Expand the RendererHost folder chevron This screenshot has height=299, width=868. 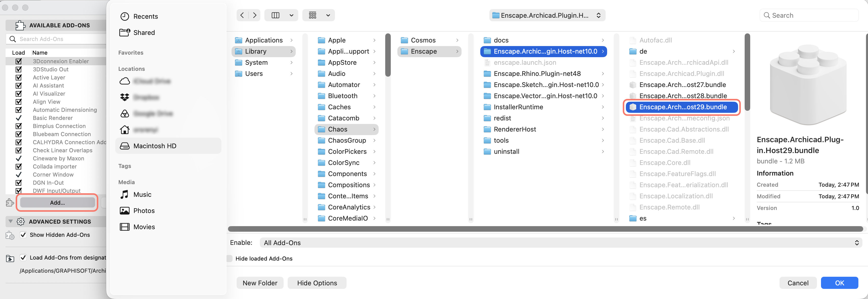tap(603, 129)
